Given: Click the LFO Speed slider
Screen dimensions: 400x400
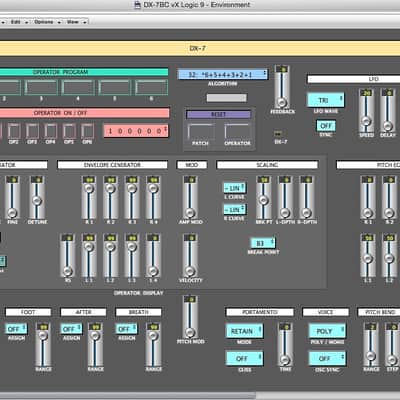Looking at the screenshot, I should tap(366, 110).
